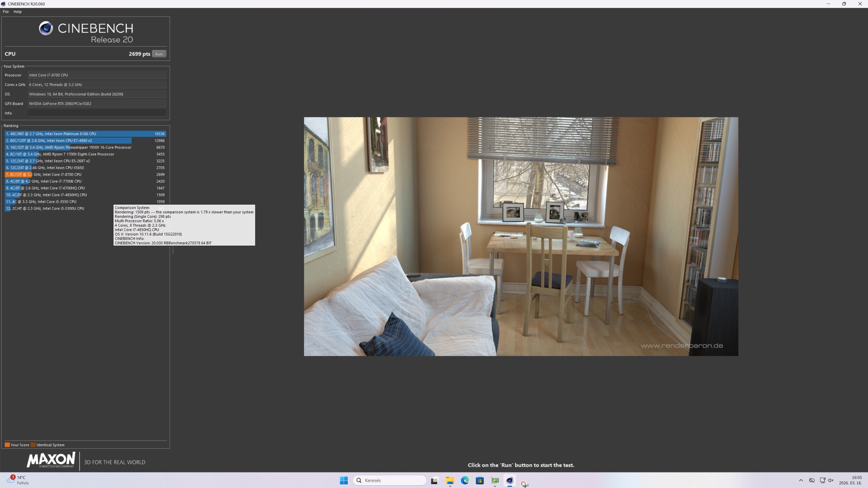Open the File menu
The image size is (868, 488).
pyautogui.click(x=5, y=12)
